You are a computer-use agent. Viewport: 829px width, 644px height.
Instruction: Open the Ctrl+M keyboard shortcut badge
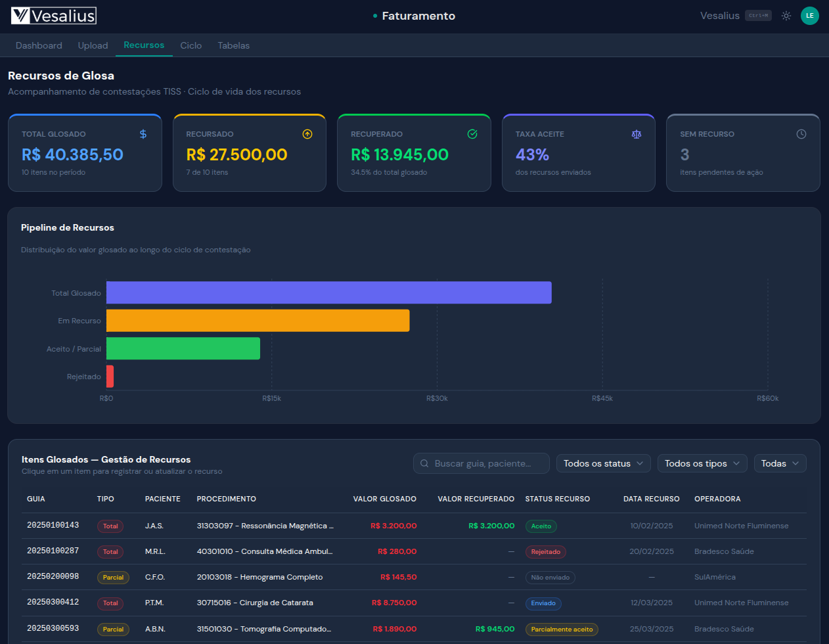[x=758, y=16]
